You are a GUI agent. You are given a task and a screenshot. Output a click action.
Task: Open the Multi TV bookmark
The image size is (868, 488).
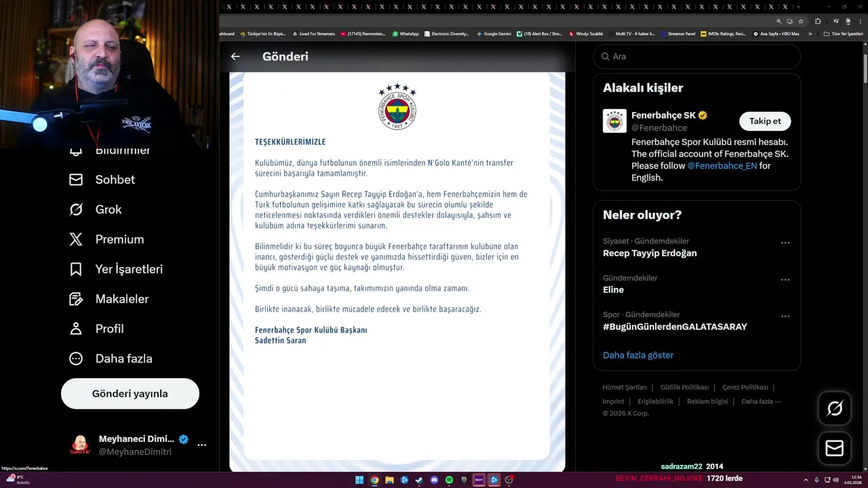pyautogui.click(x=631, y=34)
